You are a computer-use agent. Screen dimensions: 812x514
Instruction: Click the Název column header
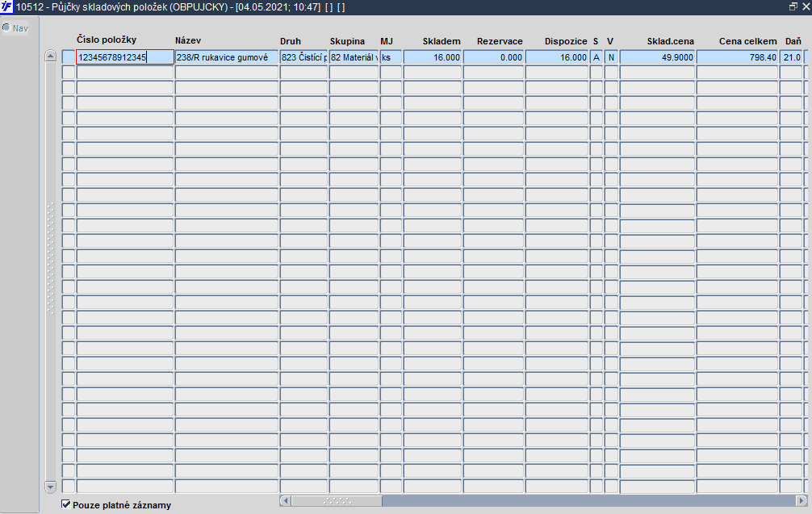[x=188, y=41]
